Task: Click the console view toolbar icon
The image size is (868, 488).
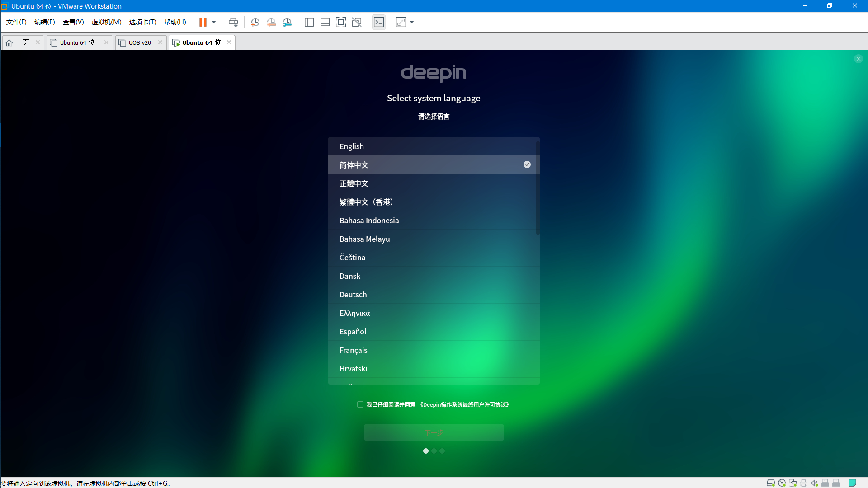Action: 379,22
